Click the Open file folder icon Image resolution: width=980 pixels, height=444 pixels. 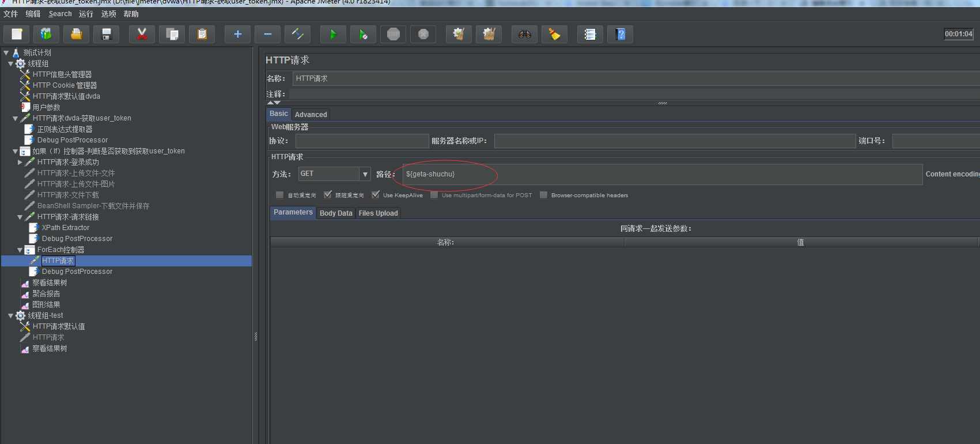click(76, 34)
